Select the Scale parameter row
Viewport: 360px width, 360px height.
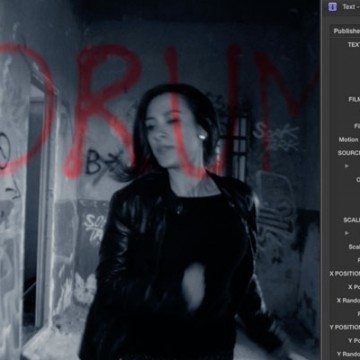[x=354, y=247]
